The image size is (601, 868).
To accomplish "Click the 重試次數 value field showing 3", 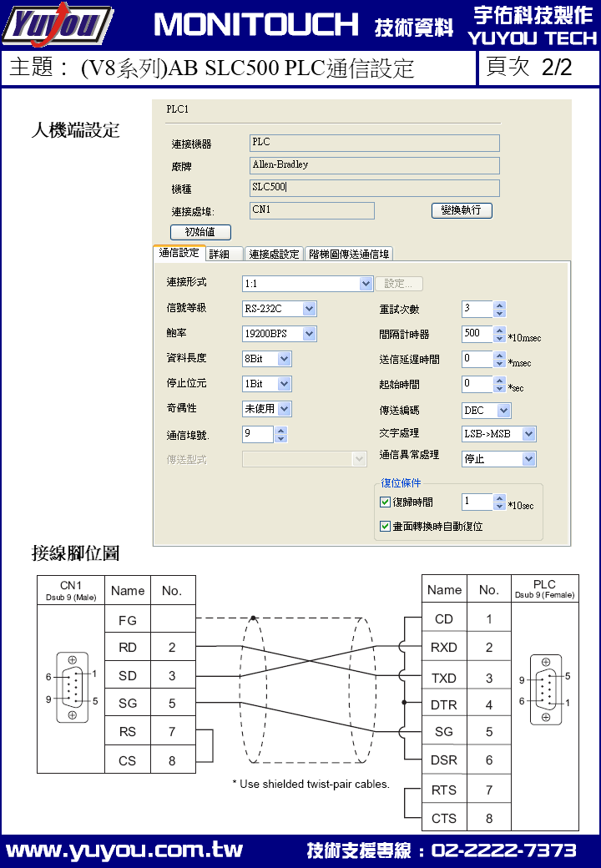I will point(477,309).
